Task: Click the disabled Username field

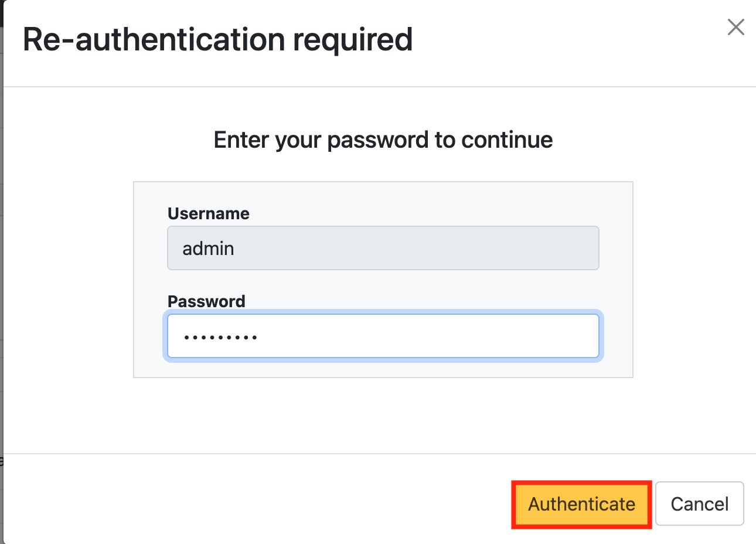Action: [x=383, y=248]
